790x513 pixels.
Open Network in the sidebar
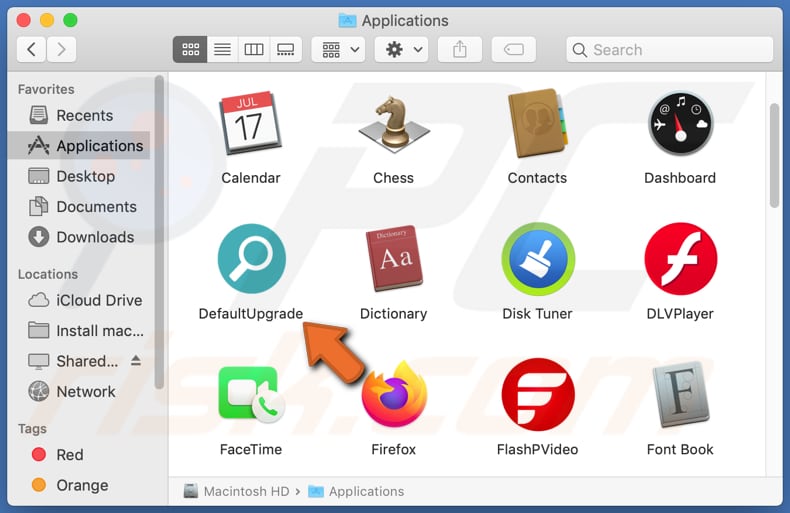pos(79,392)
